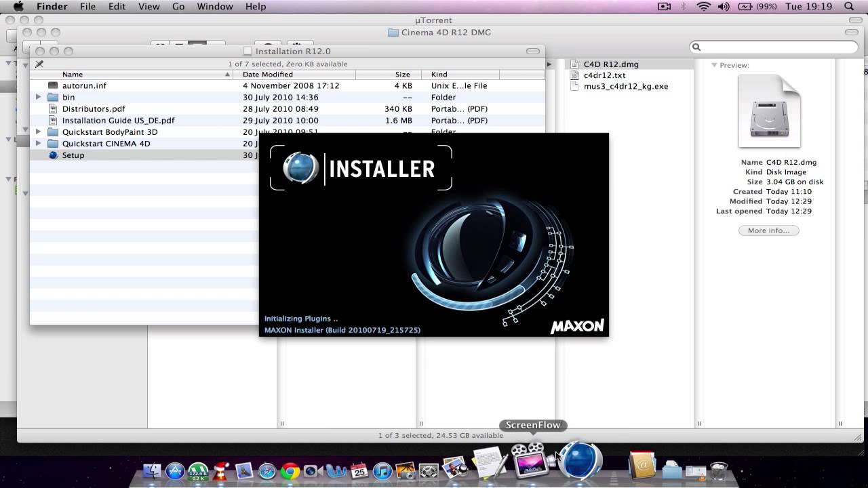The image size is (868, 488).
Task: Open Safari from the Dock
Action: 267,471
